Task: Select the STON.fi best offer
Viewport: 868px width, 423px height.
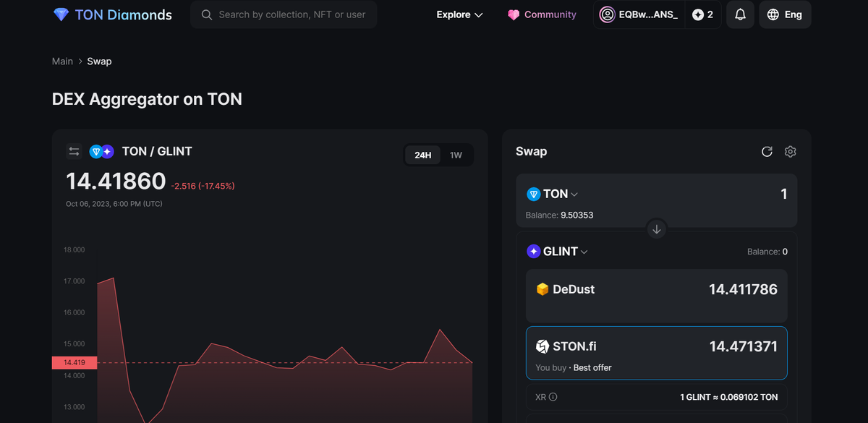Action: (x=657, y=353)
